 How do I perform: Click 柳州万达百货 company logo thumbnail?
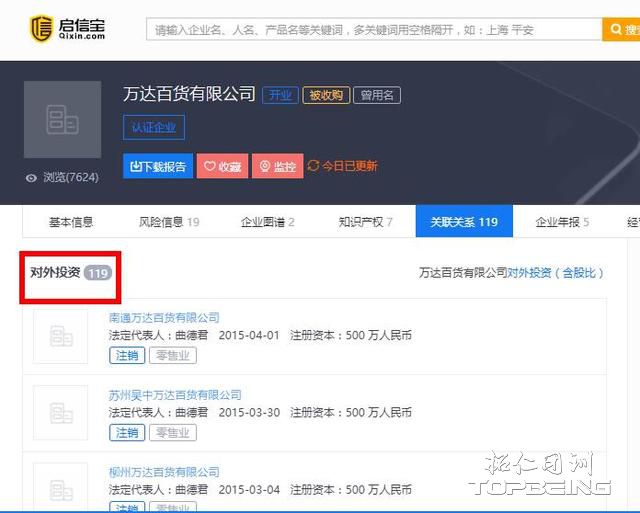(60, 488)
